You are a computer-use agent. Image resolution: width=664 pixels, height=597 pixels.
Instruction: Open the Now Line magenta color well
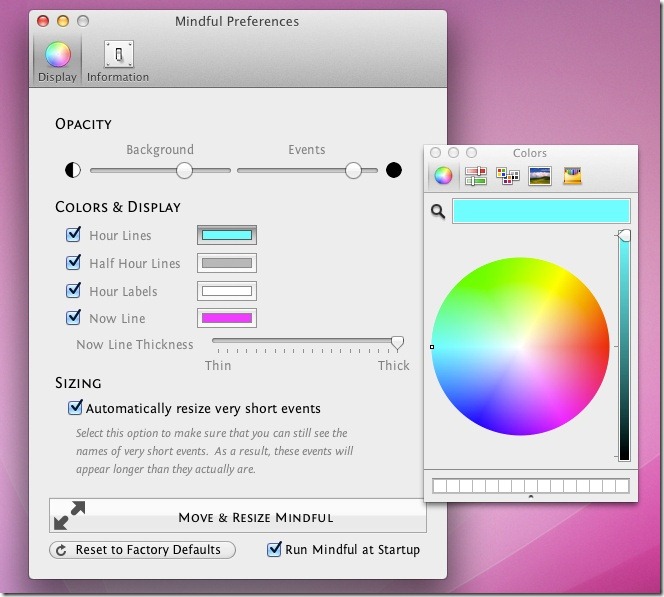tap(227, 318)
